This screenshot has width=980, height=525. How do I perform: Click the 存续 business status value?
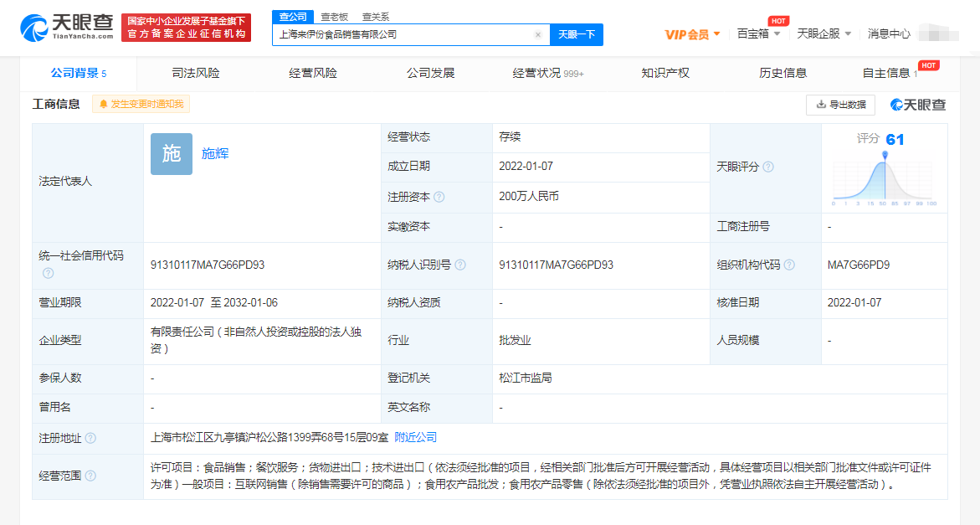pyautogui.click(x=510, y=136)
